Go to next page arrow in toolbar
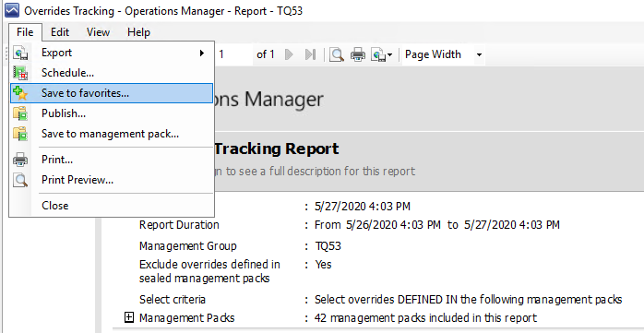644x333 pixels. [289, 54]
